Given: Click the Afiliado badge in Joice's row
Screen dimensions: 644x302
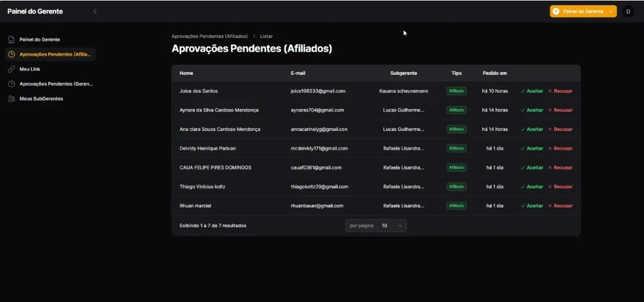Looking at the screenshot, I should [x=457, y=91].
